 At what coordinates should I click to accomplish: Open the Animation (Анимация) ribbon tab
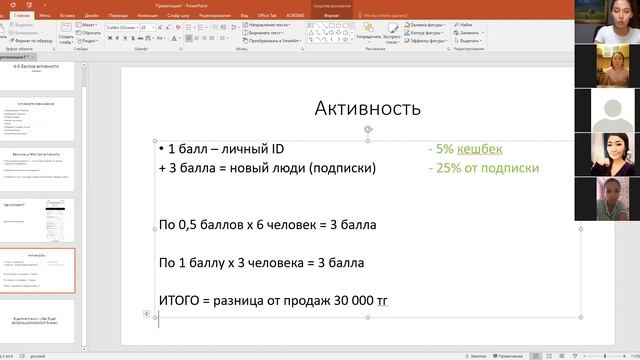147,16
